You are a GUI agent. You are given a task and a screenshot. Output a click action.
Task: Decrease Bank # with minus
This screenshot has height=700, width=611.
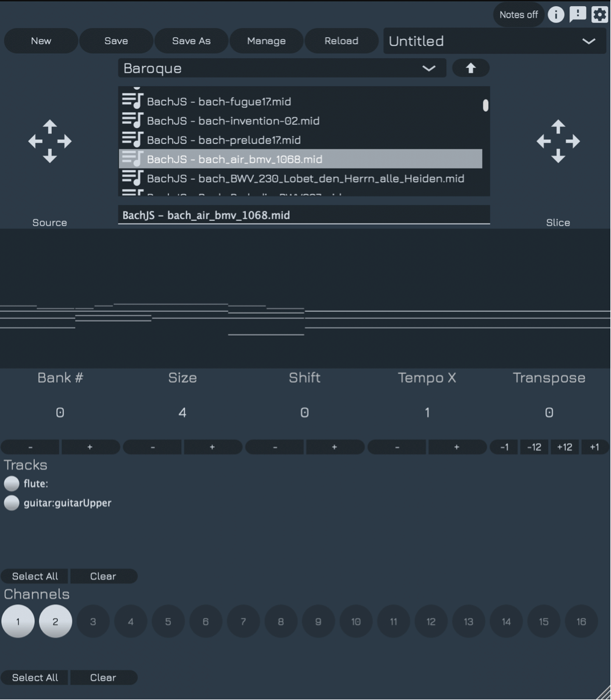pos(31,447)
